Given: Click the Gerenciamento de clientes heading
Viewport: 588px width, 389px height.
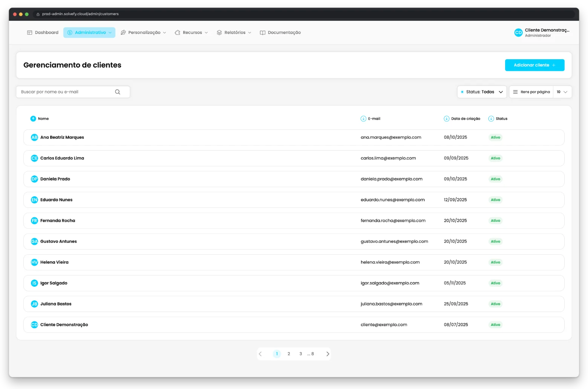Looking at the screenshot, I should (72, 65).
